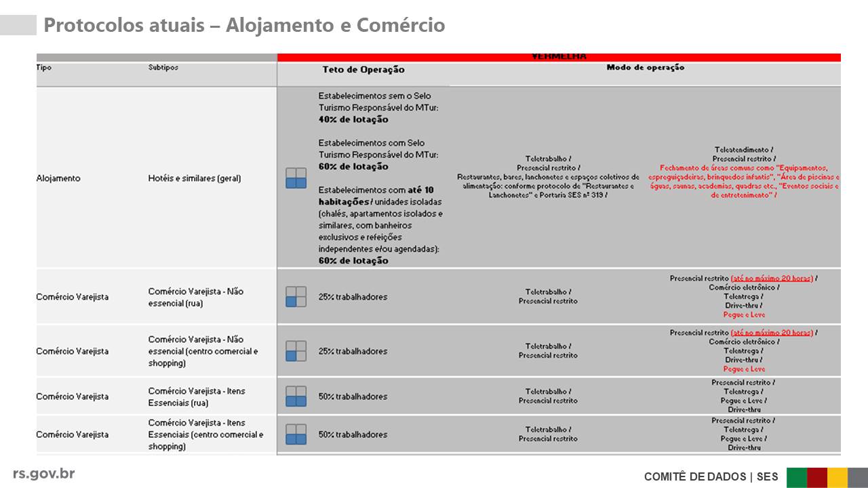Click the slide title Protocolos atuais
The height and width of the screenshot is (488, 868).
[x=244, y=25]
